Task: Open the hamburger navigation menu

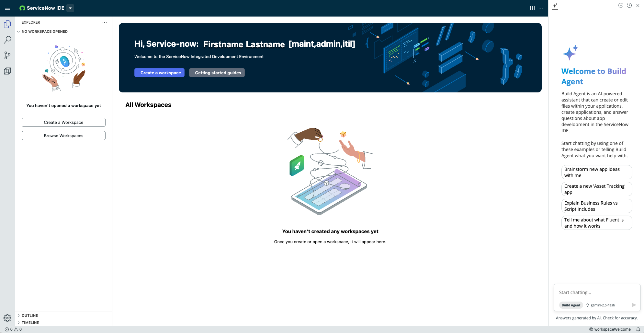Action: (x=7, y=8)
